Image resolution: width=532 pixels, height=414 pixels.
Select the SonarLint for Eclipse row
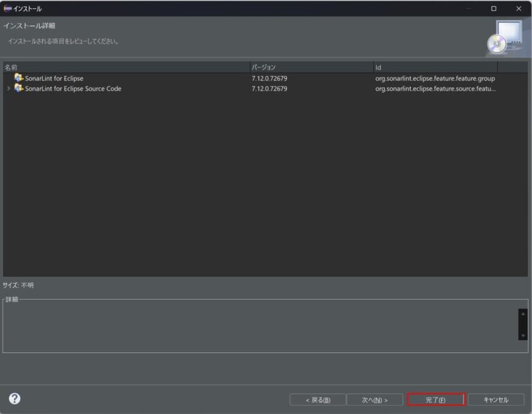[x=54, y=78]
